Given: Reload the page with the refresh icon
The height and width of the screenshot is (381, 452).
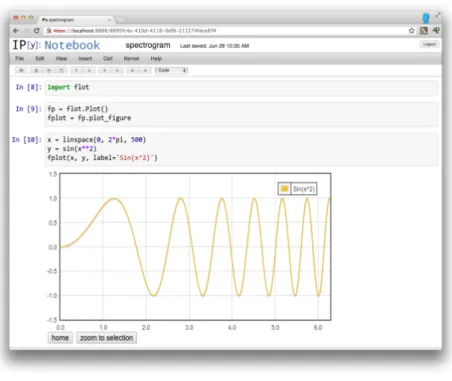Looking at the screenshot, I should click(37, 31).
